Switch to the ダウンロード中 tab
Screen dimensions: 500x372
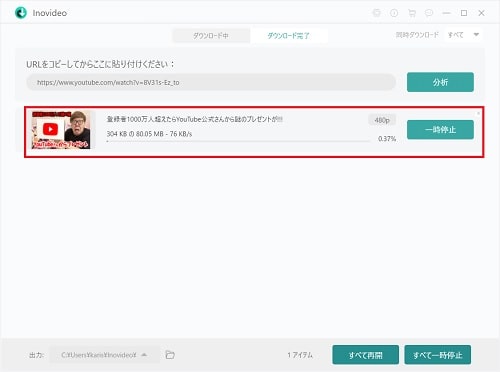tap(211, 35)
